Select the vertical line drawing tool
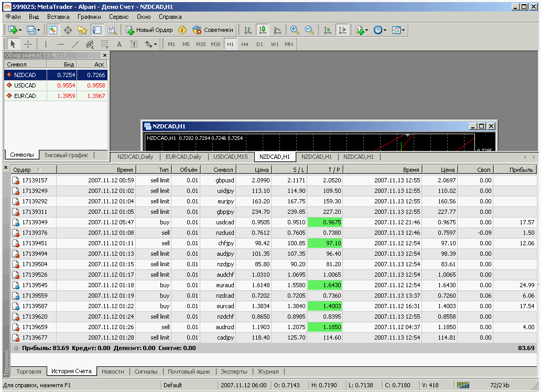 pyautogui.click(x=46, y=44)
